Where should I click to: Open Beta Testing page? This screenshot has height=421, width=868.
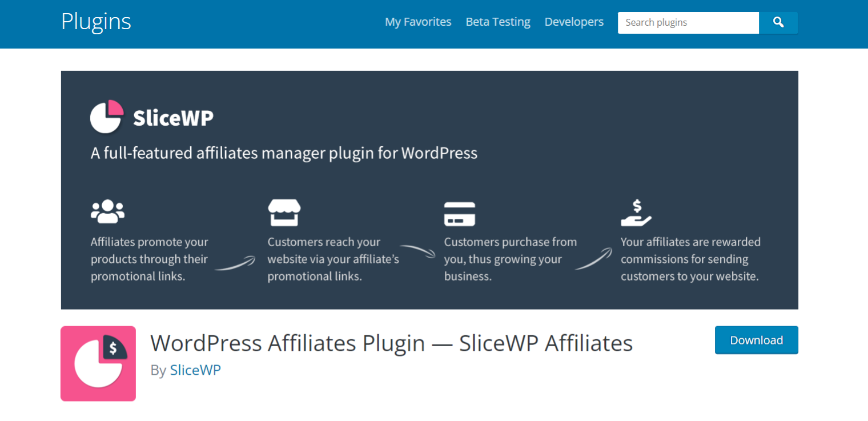coord(498,22)
